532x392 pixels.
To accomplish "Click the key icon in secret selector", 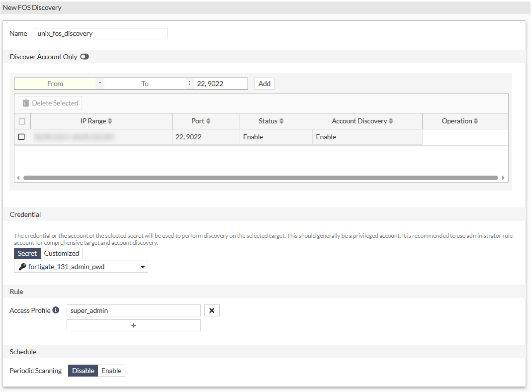I will pos(22,267).
